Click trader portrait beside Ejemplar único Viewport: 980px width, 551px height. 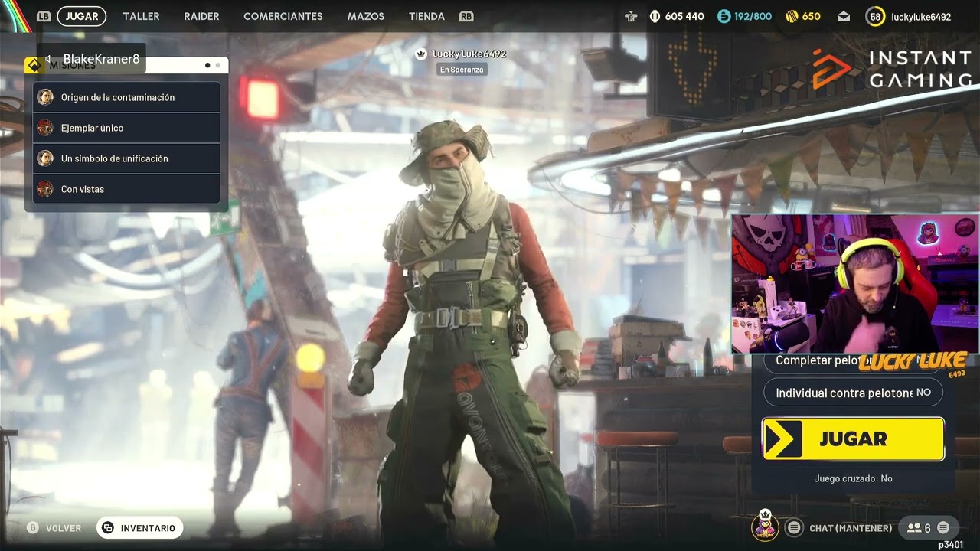coord(45,128)
